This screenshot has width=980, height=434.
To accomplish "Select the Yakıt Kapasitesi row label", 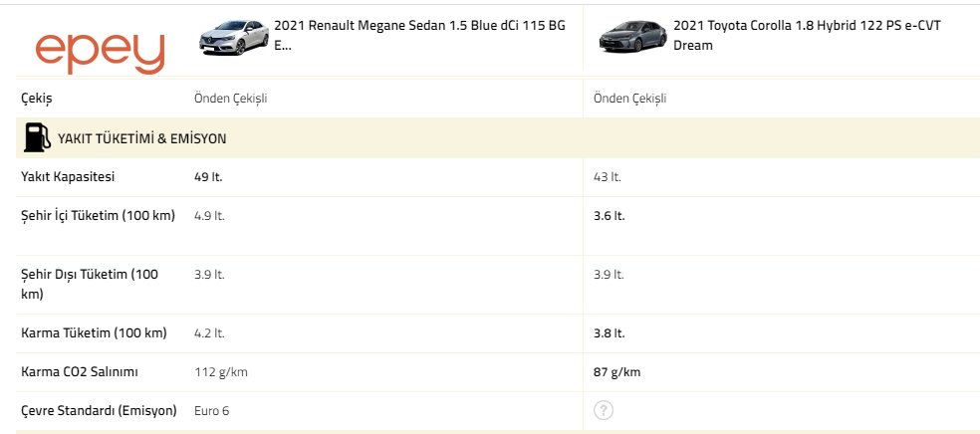I will (x=68, y=177).
